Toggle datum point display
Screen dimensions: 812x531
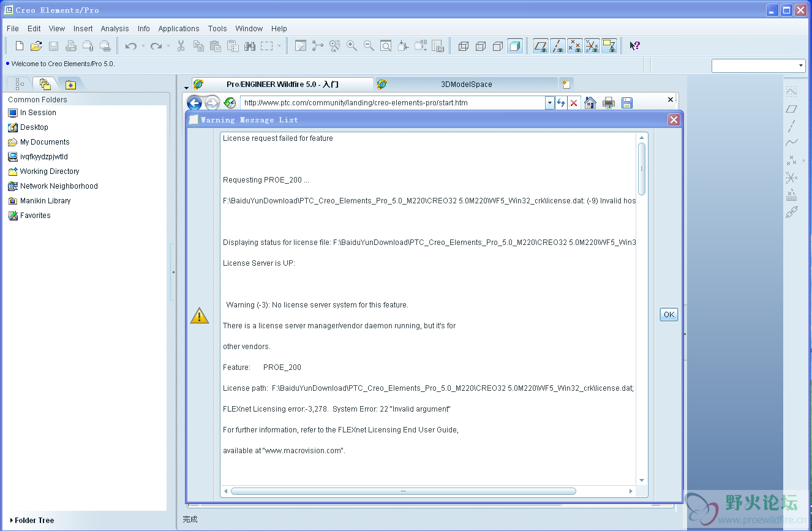click(574, 46)
